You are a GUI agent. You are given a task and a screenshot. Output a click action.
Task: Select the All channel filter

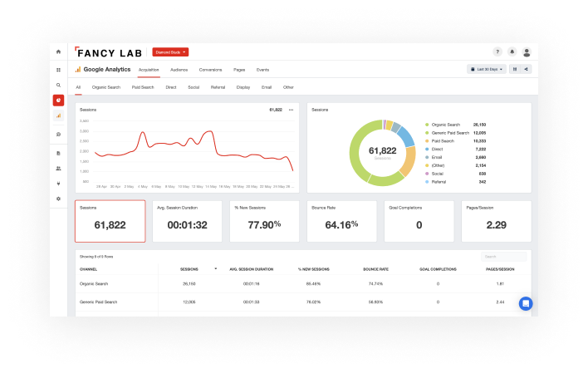(x=78, y=87)
